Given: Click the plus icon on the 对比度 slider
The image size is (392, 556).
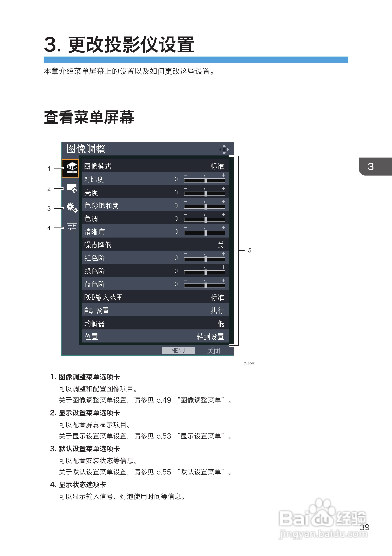Looking at the screenshot, I should [x=223, y=175].
